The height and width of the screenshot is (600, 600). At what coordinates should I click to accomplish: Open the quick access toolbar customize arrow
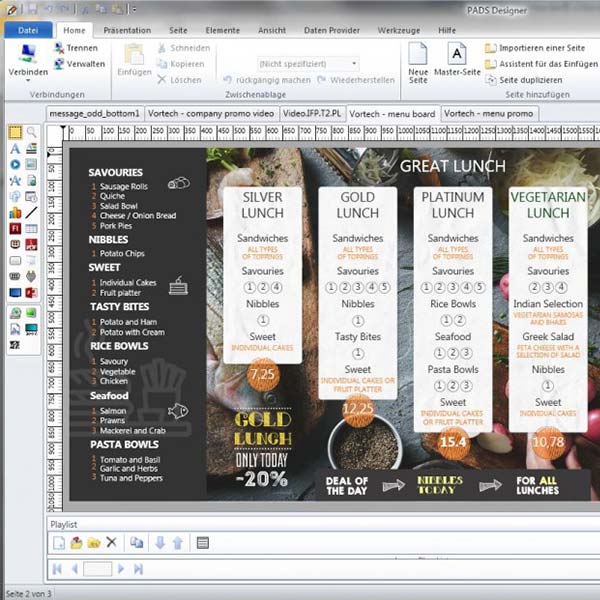(134, 10)
